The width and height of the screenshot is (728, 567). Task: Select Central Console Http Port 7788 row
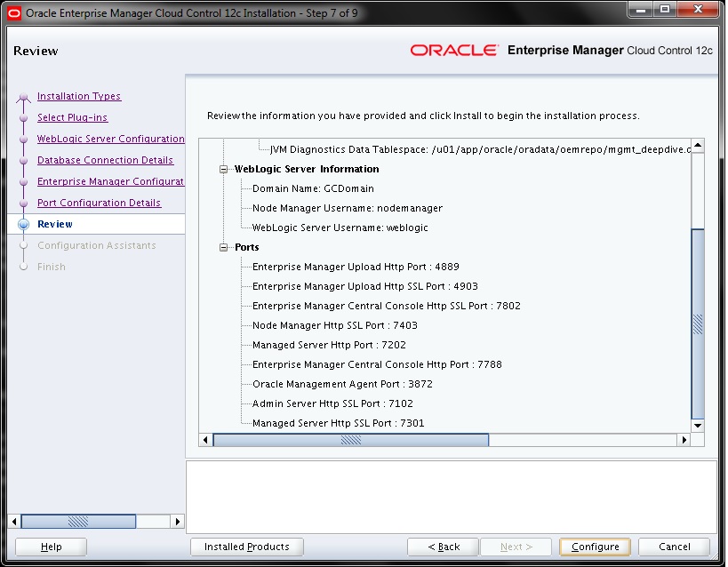tap(377, 364)
